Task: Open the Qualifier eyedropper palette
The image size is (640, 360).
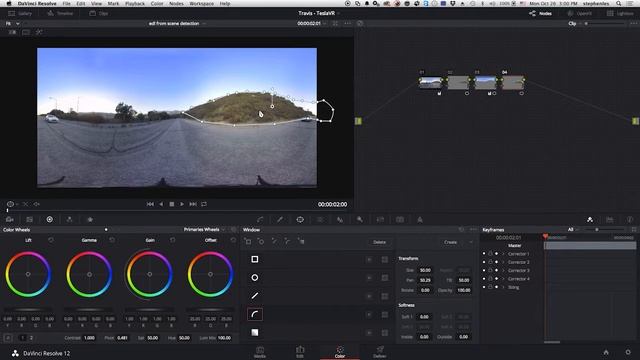Action: coord(280,220)
